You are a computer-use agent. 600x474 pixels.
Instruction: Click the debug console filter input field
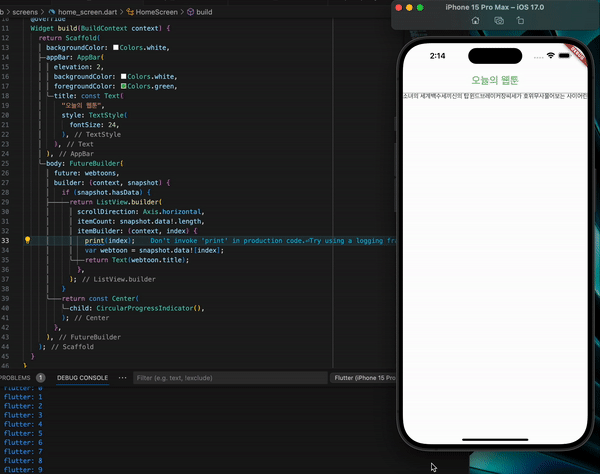tap(230, 378)
